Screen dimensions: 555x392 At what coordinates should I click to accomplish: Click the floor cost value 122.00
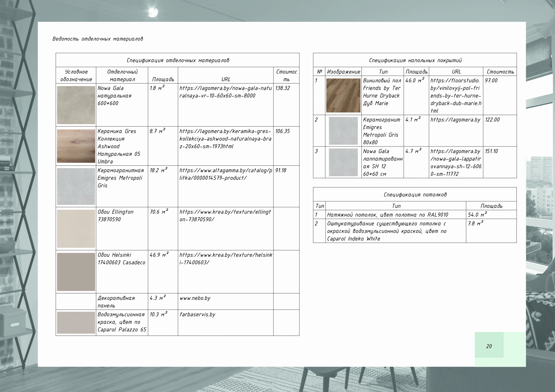point(492,120)
